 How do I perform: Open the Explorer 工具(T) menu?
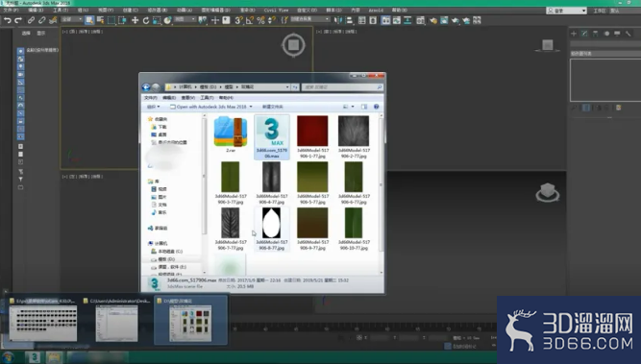(x=207, y=98)
